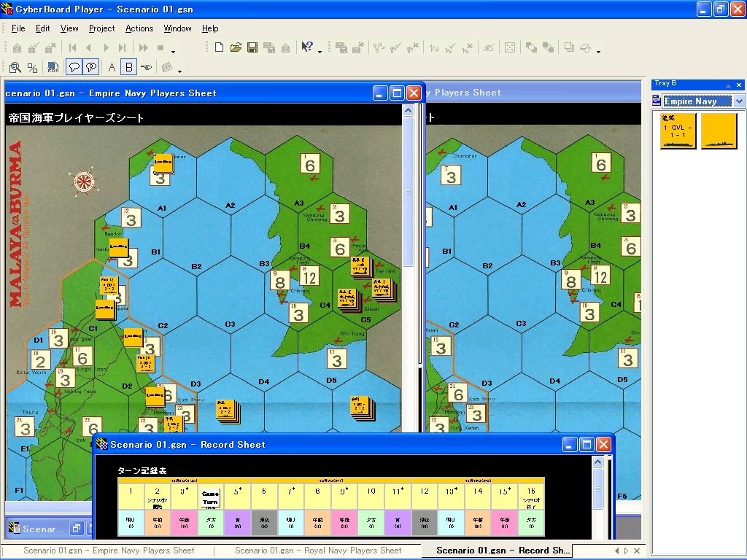This screenshot has width=747, height=560.
Task: Click the fast-forward playback icon
Action: pyautogui.click(x=143, y=47)
